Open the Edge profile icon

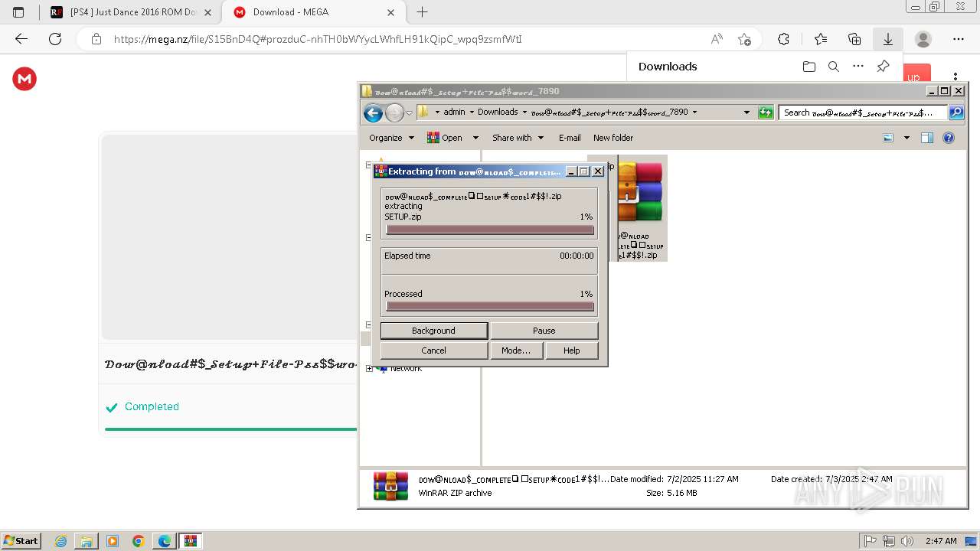(x=923, y=39)
